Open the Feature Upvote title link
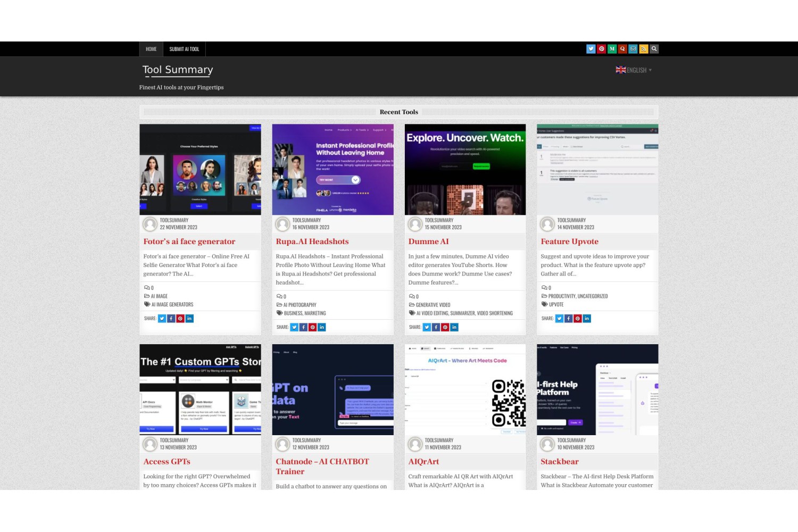 570,242
